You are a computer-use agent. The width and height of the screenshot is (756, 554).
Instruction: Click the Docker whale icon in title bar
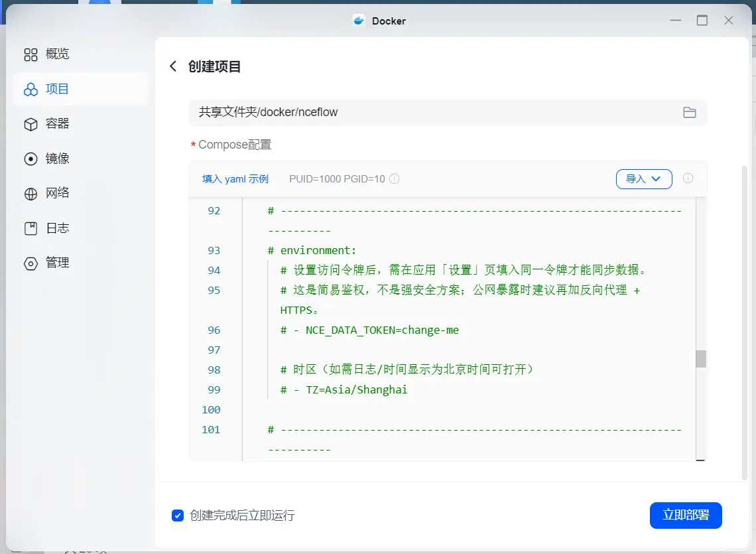pos(359,21)
